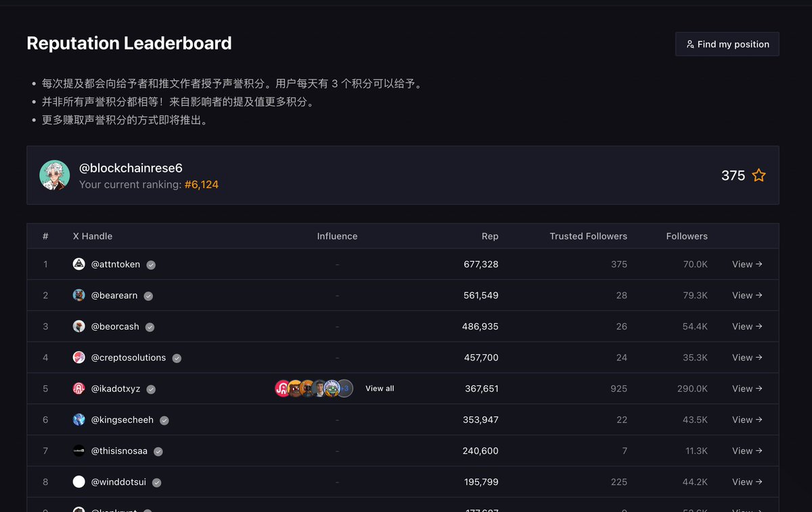
Task: Click the @creptosolutions avatar icon
Action: click(x=79, y=358)
